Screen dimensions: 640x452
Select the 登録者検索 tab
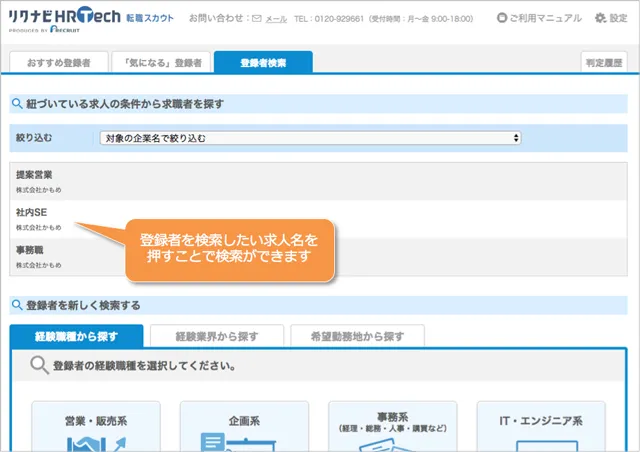(263, 63)
